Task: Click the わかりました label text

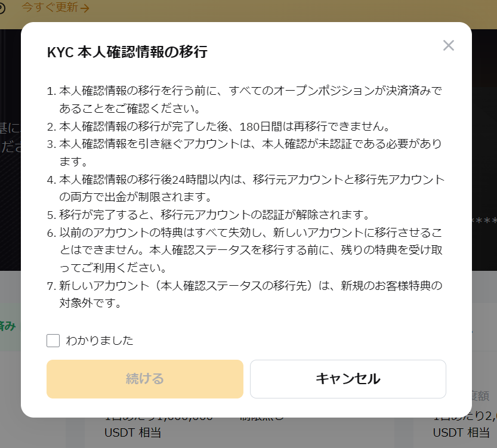Action: point(100,341)
